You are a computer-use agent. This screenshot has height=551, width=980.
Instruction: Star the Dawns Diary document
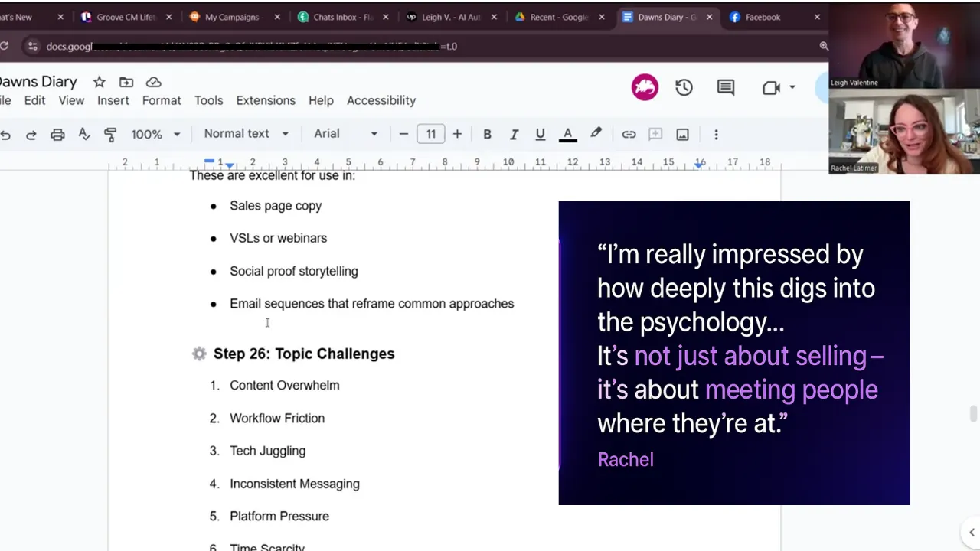(99, 82)
